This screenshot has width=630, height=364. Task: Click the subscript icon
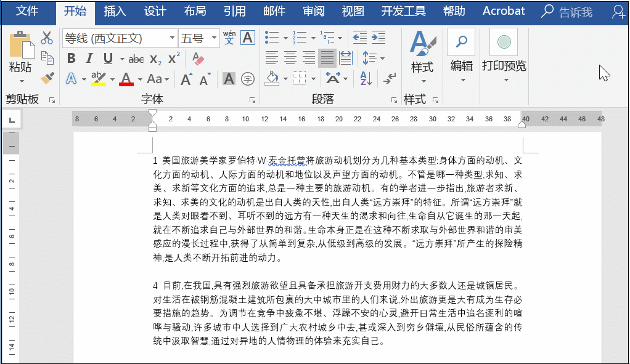(155, 59)
